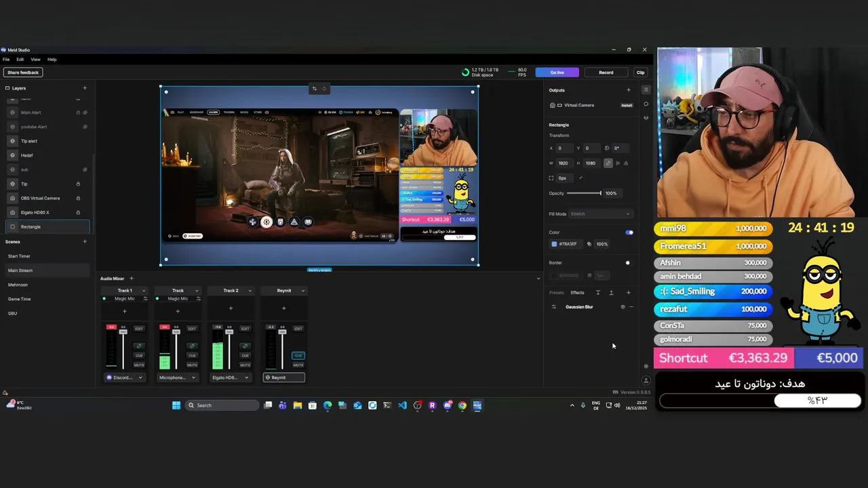Click EDIT on the Track 2 strip
The height and width of the screenshot is (488, 868).
point(245,329)
